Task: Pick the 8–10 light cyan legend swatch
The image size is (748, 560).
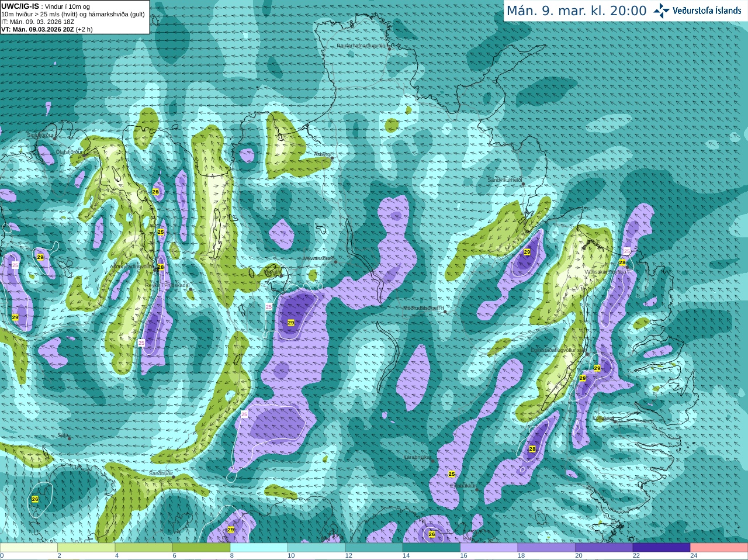Action: pos(259,548)
